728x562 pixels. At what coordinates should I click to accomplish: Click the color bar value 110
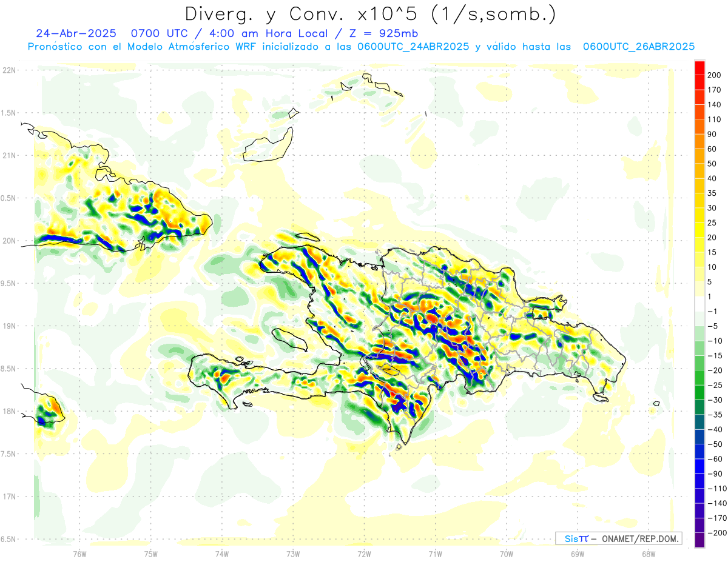coord(714,119)
